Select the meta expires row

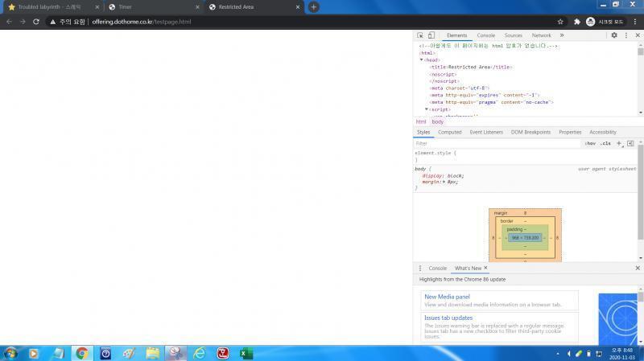(485, 95)
